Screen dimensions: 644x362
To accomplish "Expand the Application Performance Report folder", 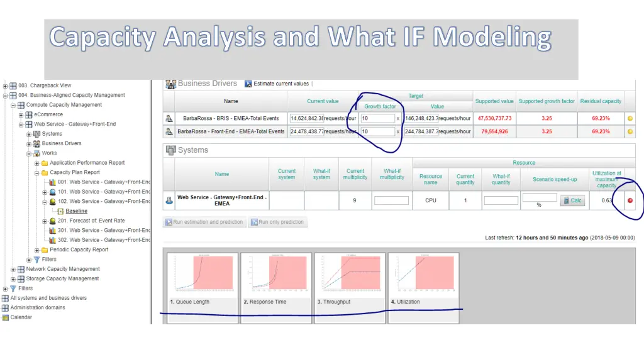I will (x=37, y=163).
